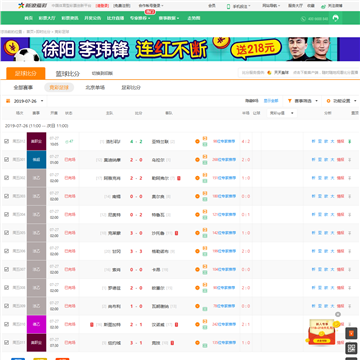This screenshot has width=360, height=360.
Task: Click the QR code floating button
Action: (351, 348)
